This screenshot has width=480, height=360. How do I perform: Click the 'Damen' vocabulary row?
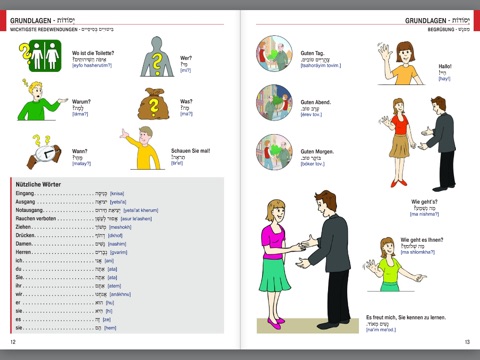[x=71, y=244]
